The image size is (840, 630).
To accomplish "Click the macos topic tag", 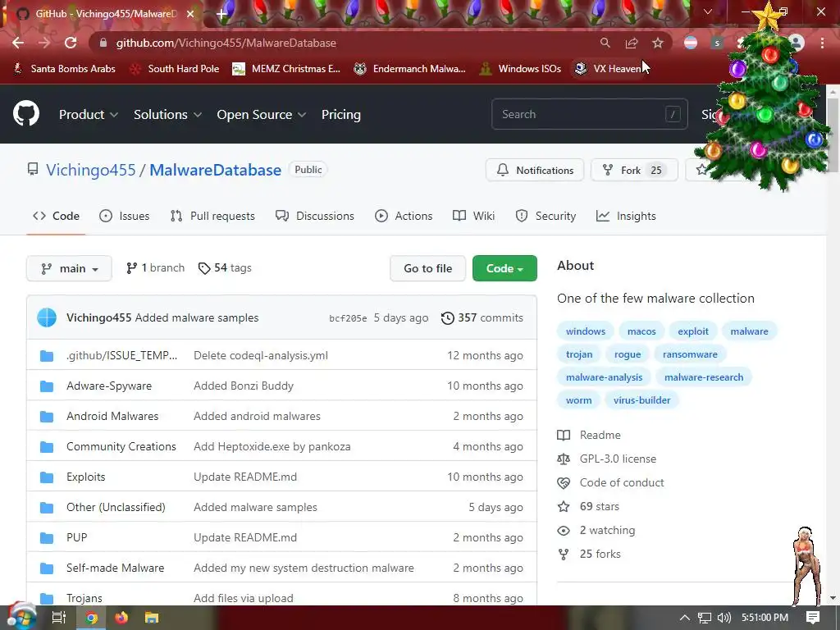I will click(x=641, y=331).
